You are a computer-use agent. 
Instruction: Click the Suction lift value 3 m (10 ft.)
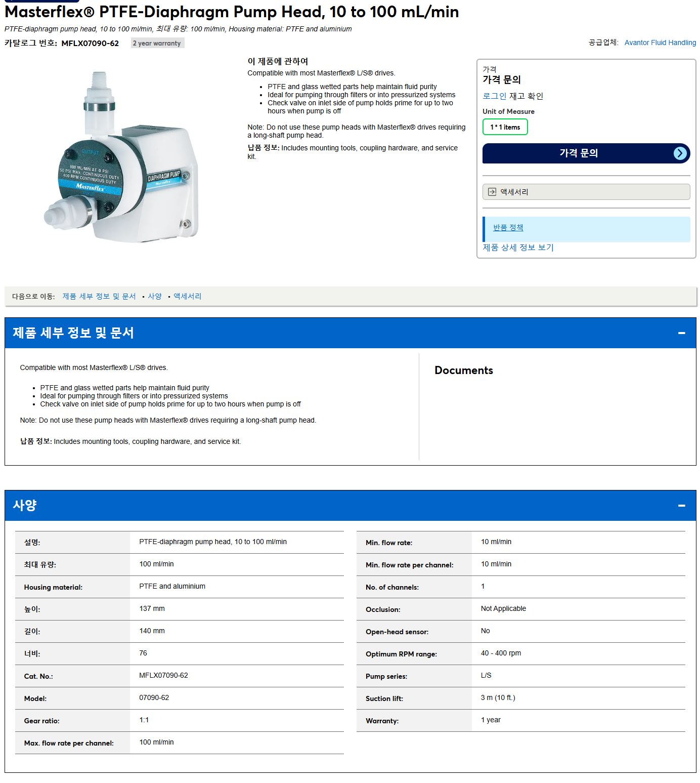tap(498, 698)
